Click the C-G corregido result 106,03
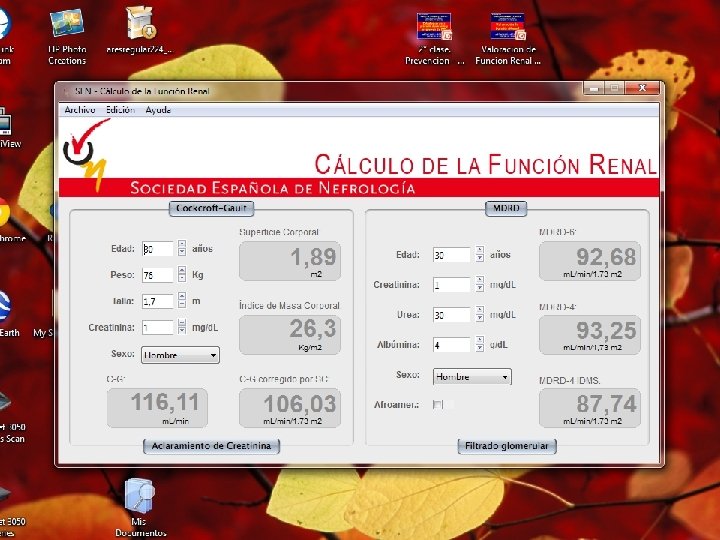Image resolution: width=720 pixels, height=540 pixels. click(x=290, y=408)
